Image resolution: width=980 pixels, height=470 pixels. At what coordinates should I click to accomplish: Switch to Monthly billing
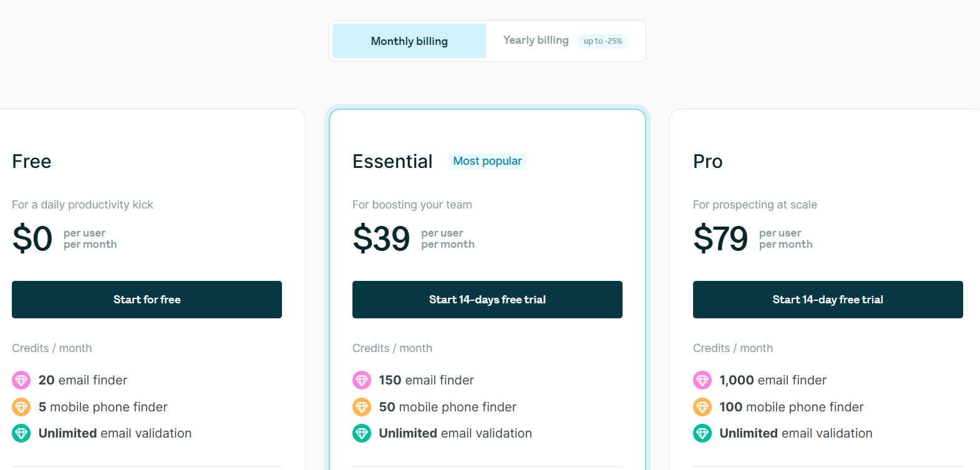pos(409,41)
